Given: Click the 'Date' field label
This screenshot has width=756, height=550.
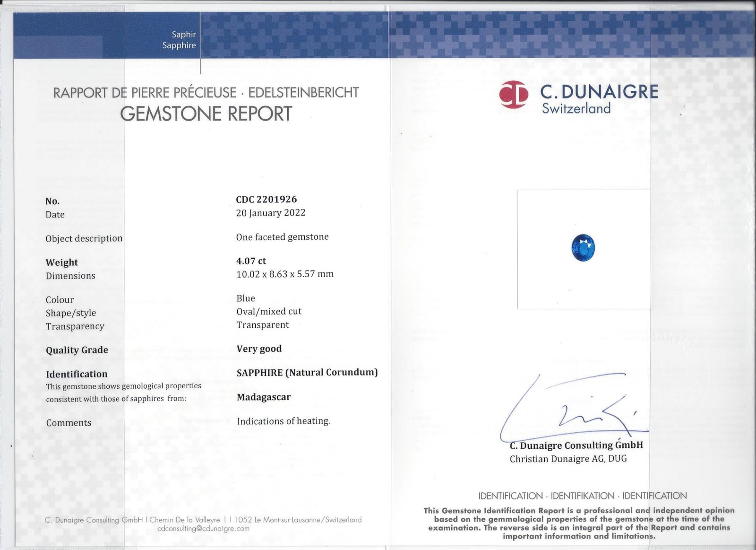Looking at the screenshot, I should (x=55, y=215).
